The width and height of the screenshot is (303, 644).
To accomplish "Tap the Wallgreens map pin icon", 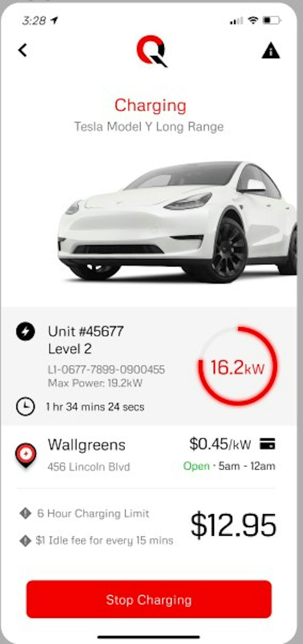I will (x=26, y=455).
